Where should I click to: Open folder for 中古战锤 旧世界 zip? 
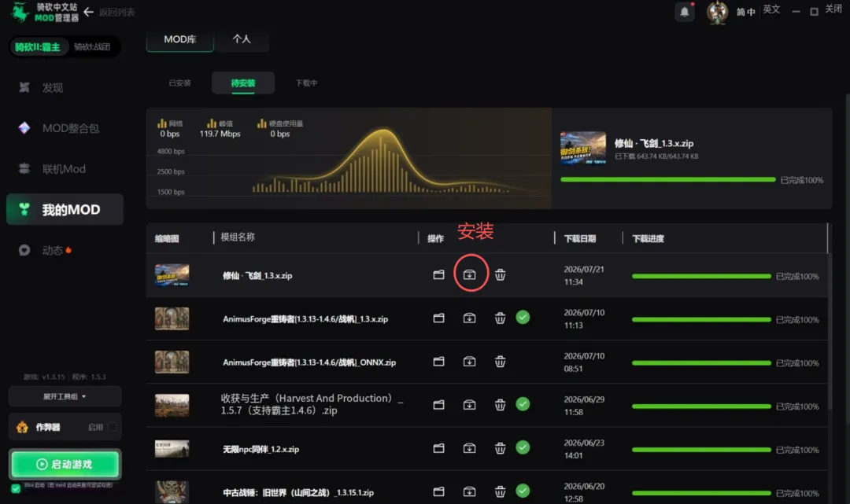tap(438, 491)
